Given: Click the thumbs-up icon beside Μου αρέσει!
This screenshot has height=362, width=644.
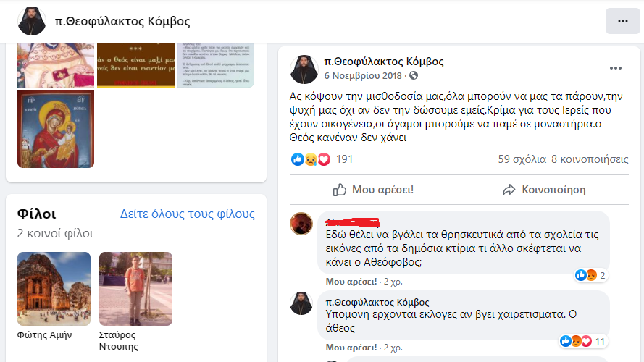Looking at the screenshot, I should click(x=340, y=190).
